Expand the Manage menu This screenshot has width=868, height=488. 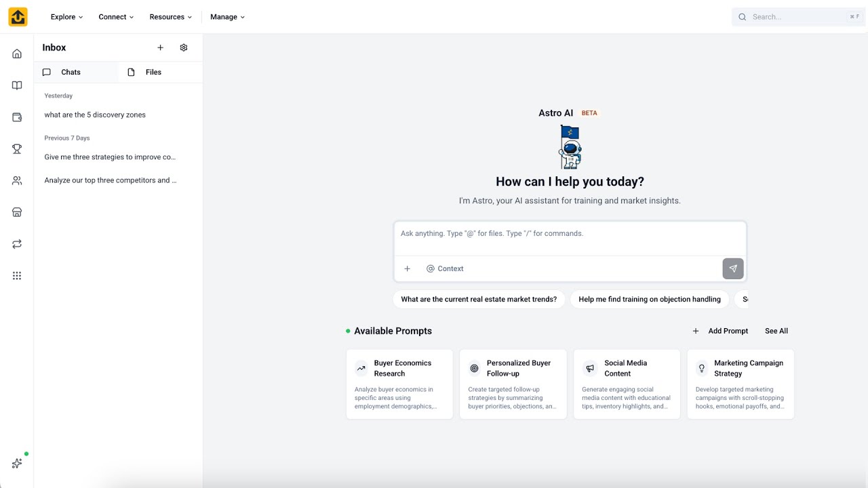tap(227, 17)
